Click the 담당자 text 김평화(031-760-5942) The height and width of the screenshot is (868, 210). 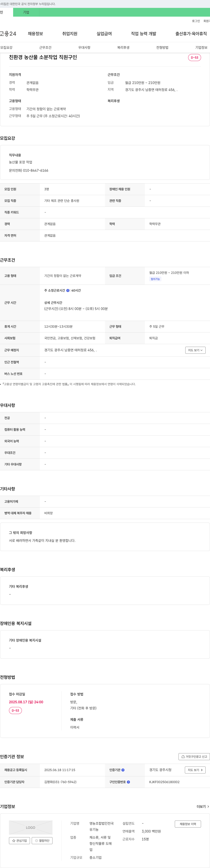(60, 782)
